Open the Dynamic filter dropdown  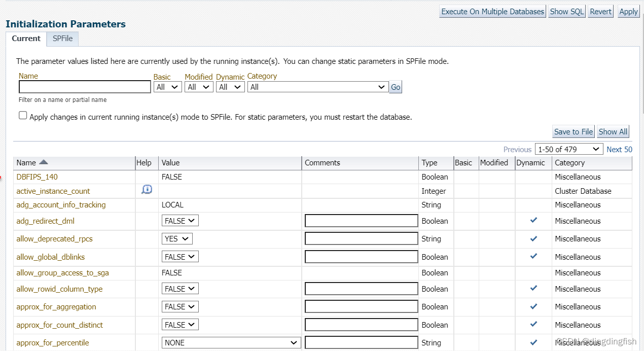[230, 87]
